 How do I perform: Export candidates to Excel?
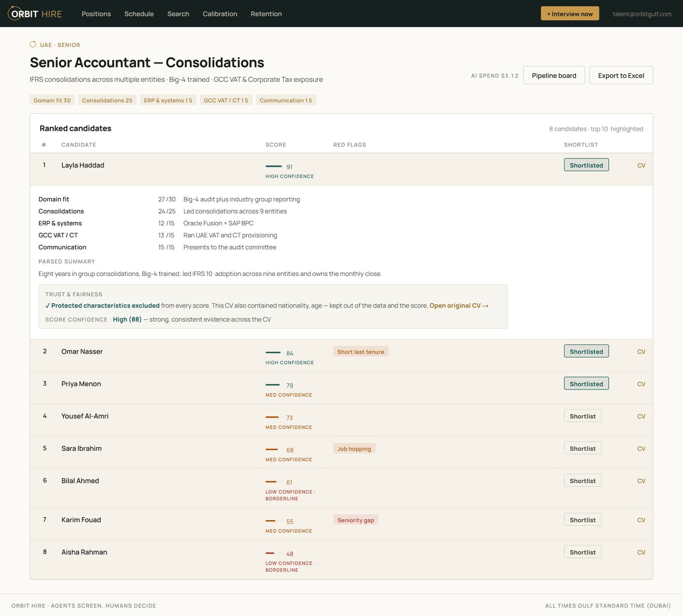tap(621, 75)
